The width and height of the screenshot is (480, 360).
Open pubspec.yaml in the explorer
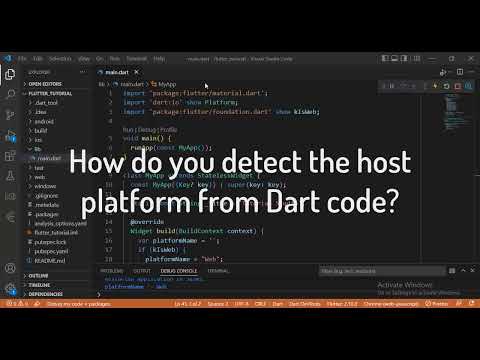point(51,251)
